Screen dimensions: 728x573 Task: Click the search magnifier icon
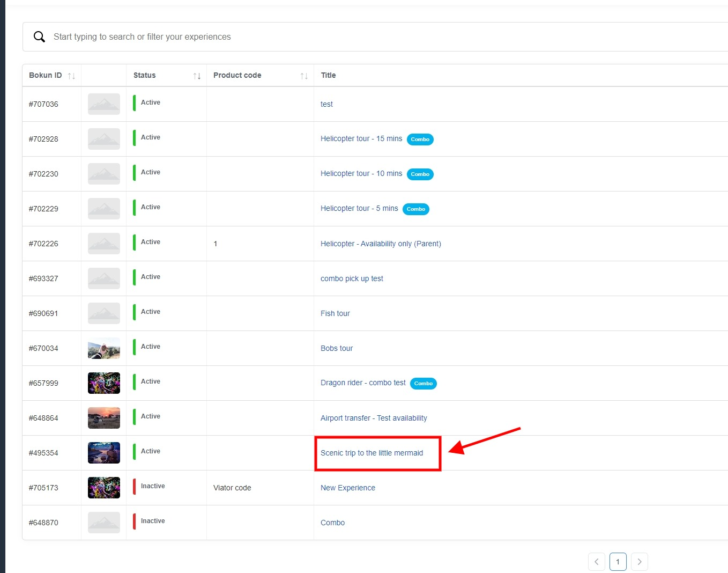pyautogui.click(x=39, y=37)
